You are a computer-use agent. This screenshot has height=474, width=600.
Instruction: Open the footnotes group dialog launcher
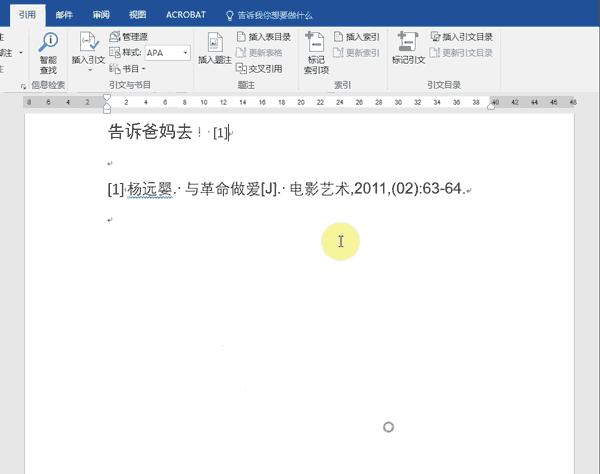23,87
